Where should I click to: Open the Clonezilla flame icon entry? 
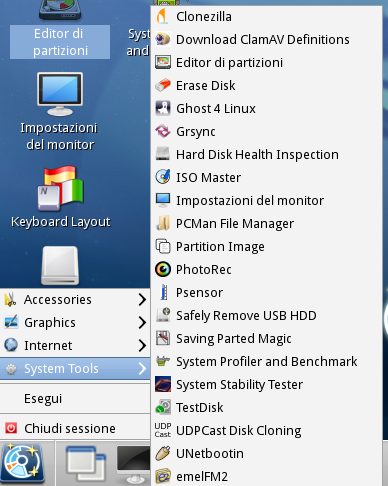[162, 16]
